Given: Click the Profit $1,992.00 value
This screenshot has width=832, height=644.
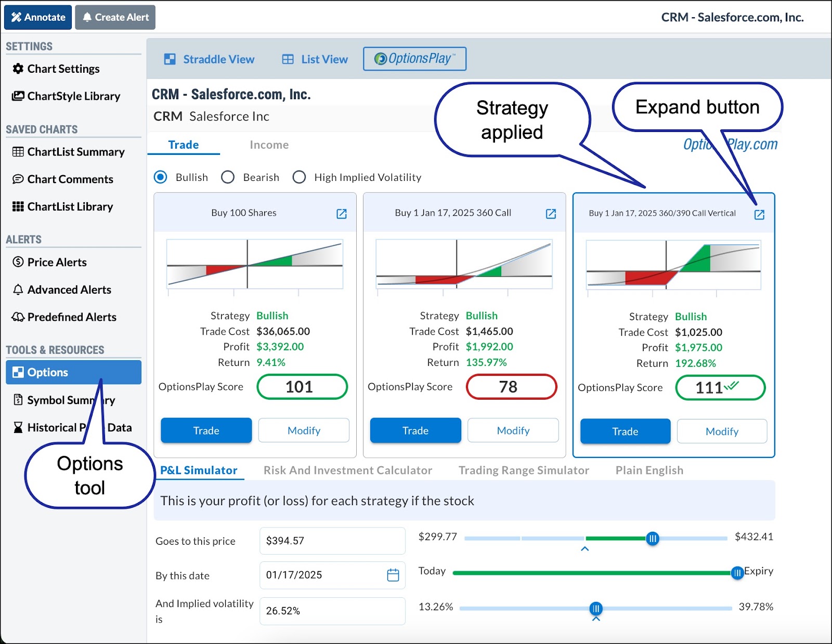Looking at the screenshot, I should 489,347.
